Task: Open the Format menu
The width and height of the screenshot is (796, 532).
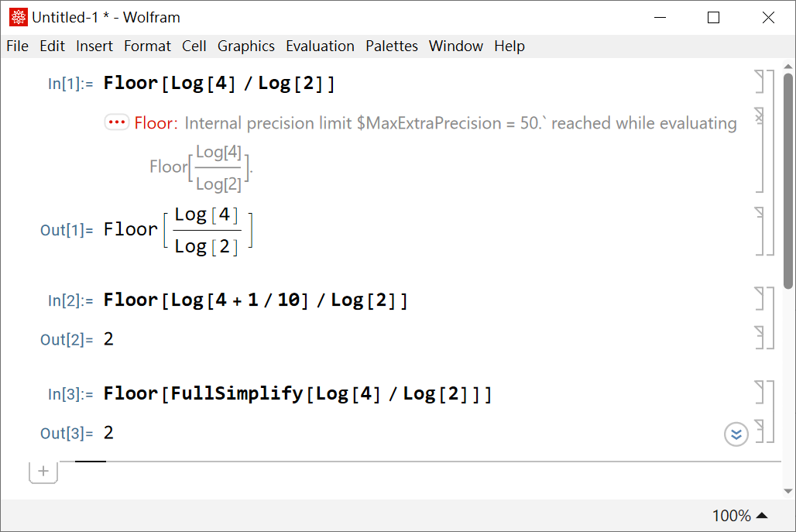Action: pyautogui.click(x=147, y=46)
